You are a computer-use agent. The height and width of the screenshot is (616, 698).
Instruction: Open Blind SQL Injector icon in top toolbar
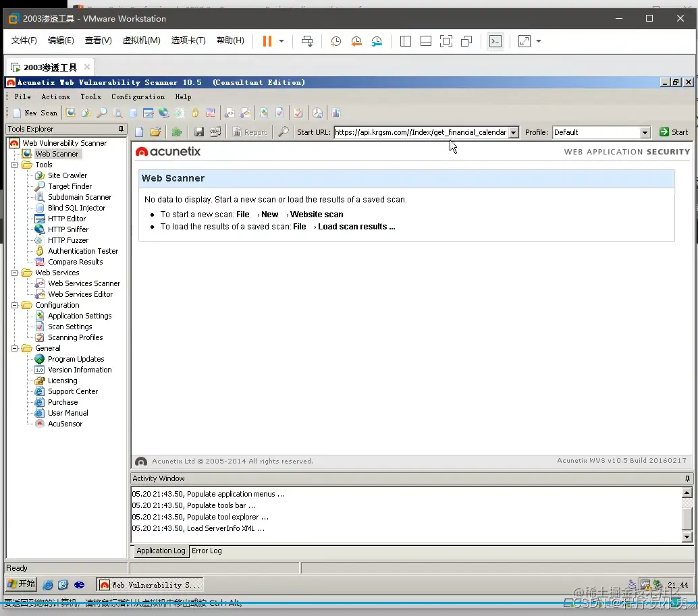[133, 113]
